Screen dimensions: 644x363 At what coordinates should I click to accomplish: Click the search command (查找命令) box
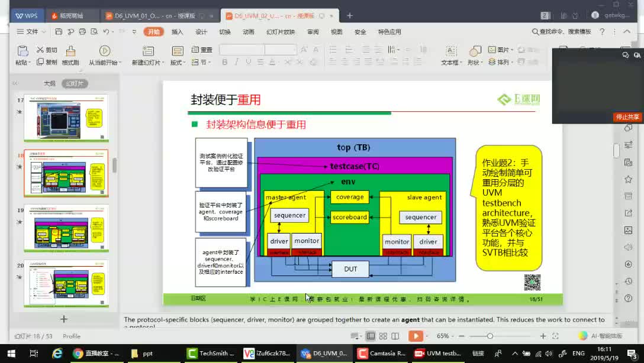[562, 31]
